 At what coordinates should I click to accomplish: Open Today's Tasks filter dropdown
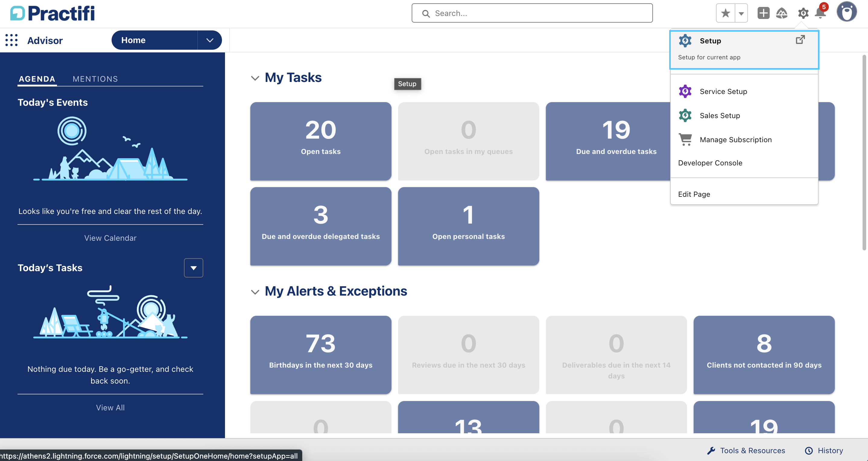click(193, 268)
